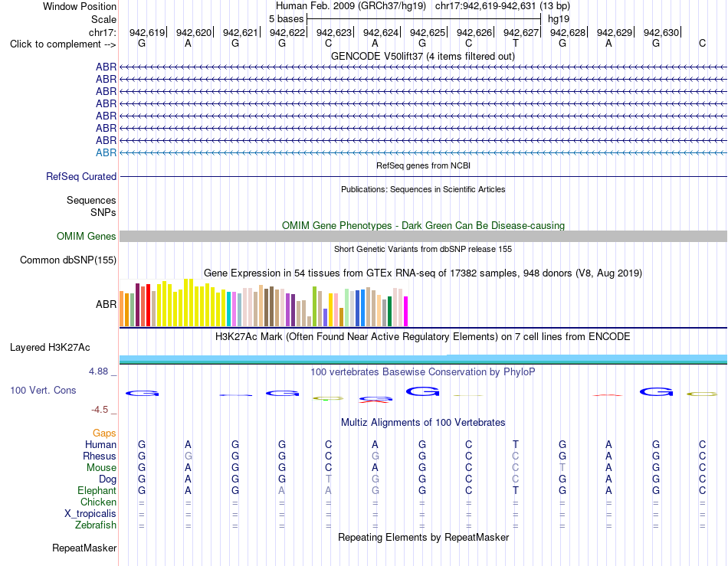728x566 pixels.
Task: Click the Rhesus species label
Action: [x=100, y=456]
